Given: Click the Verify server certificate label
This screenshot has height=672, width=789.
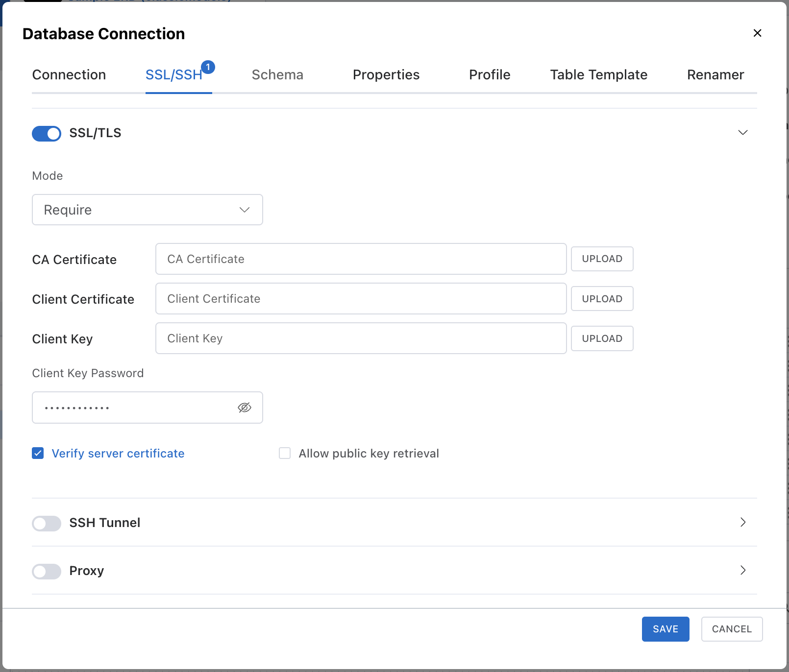Looking at the screenshot, I should (118, 454).
